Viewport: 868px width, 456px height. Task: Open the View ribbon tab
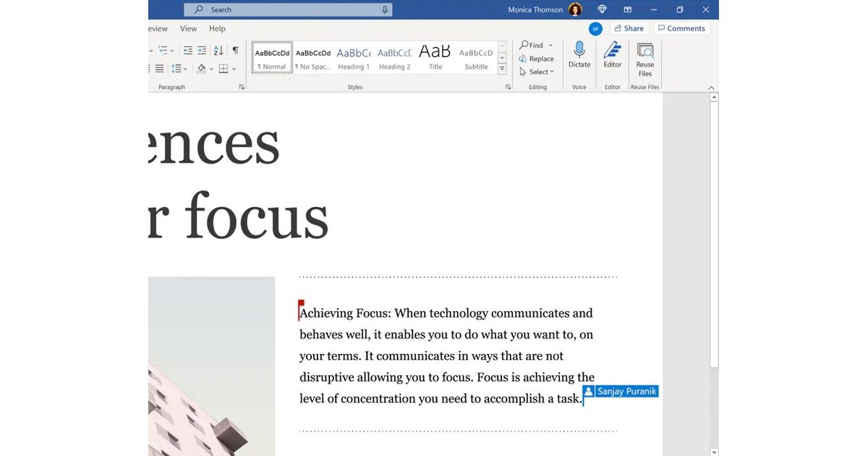pyautogui.click(x=188, y=29)
